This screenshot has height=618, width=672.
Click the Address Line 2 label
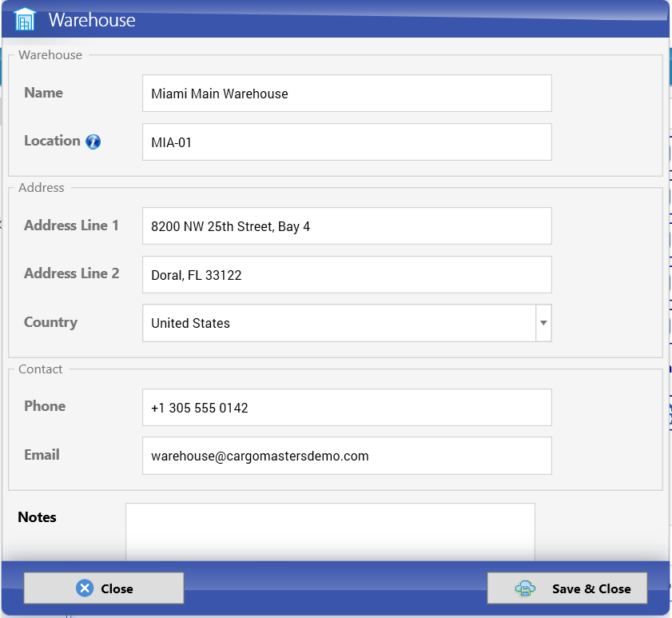[72, 273]
